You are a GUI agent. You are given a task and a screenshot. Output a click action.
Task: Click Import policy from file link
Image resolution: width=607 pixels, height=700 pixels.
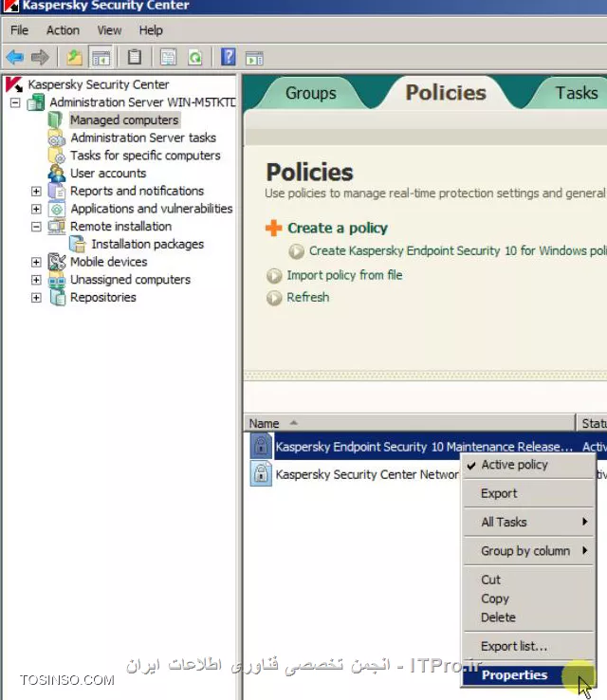tap(344, 275)
